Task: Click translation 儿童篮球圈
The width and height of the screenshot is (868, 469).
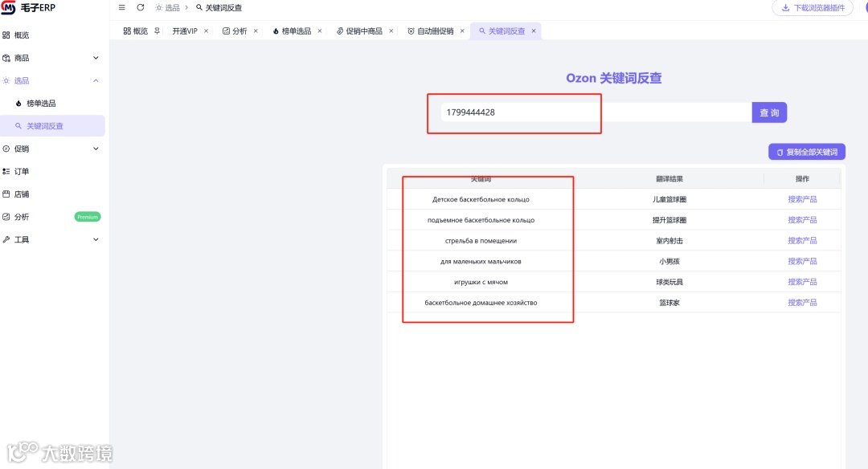Action: coord(669,199)
